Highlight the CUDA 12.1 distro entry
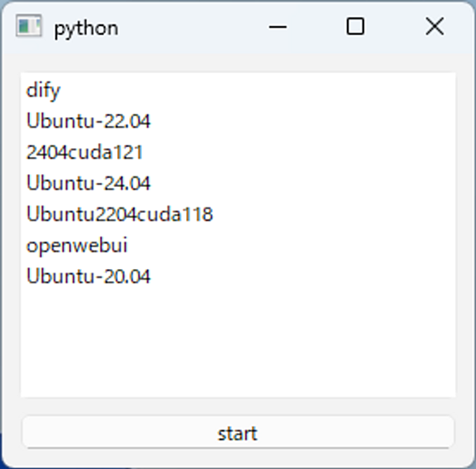The image size is (476, 469). [238, 152]
